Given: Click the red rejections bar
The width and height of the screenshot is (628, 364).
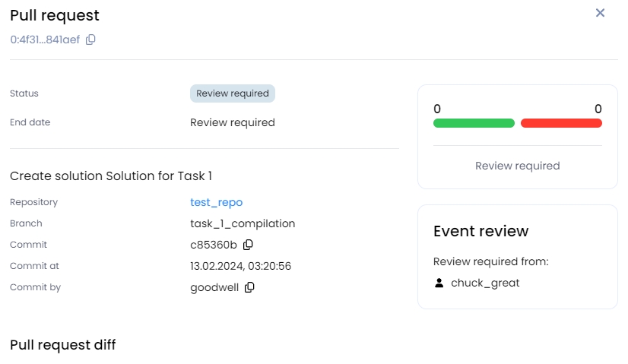Looking at the screenshot, I should click(561, 123).
